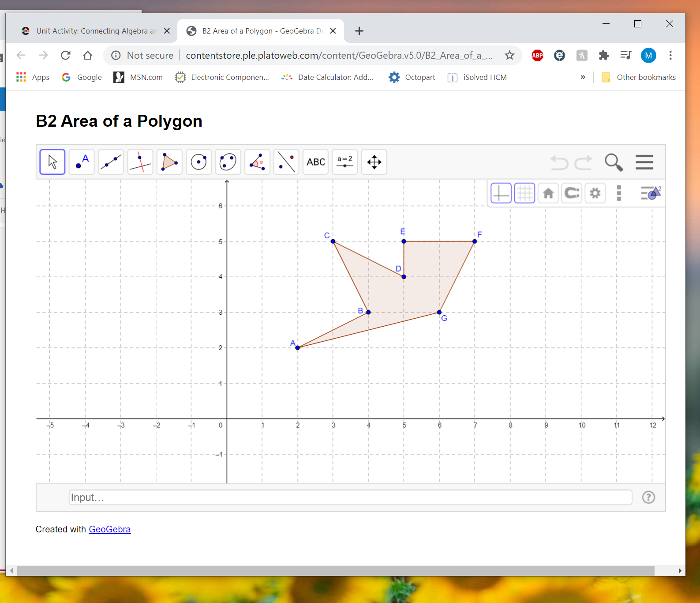Open Chrome three-dot menu
700x603 pixels.
(x=670, y=55)
